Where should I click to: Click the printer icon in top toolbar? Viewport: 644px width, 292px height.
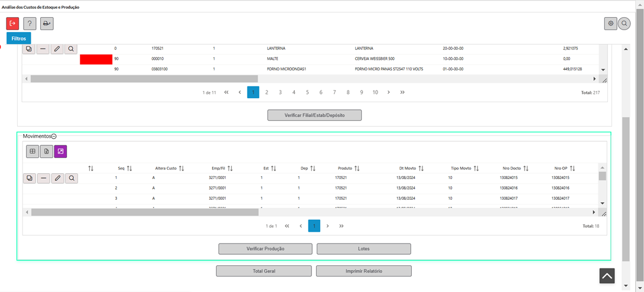click(47, 24)
